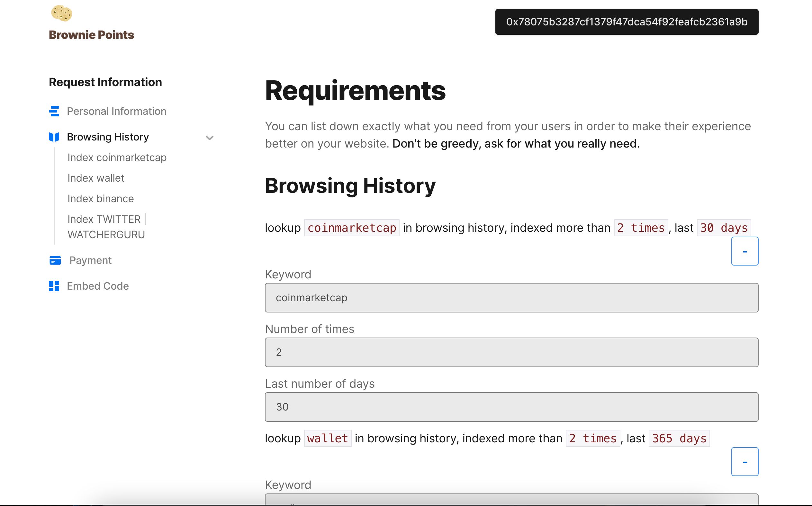
Task: Click the coinmarketcap keyword remove button
Action: [745, 252]
